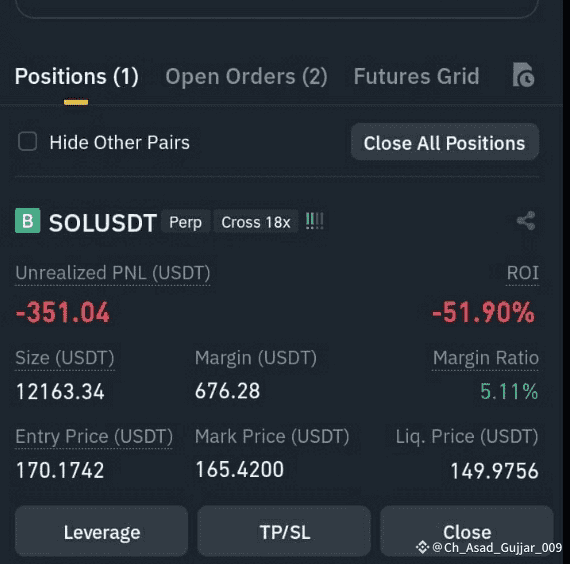
Task: Click the green B buy badge
Action: [28, 221]
